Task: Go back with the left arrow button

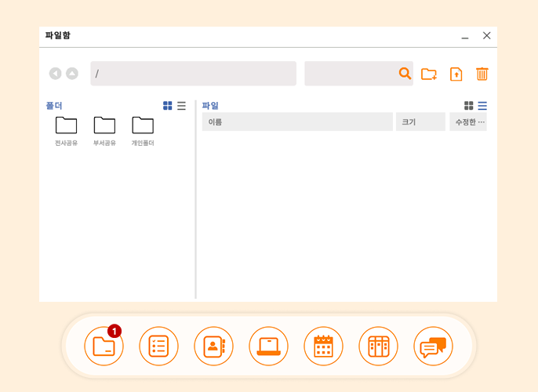Action: pyautogui.click(x=55, y=74)
